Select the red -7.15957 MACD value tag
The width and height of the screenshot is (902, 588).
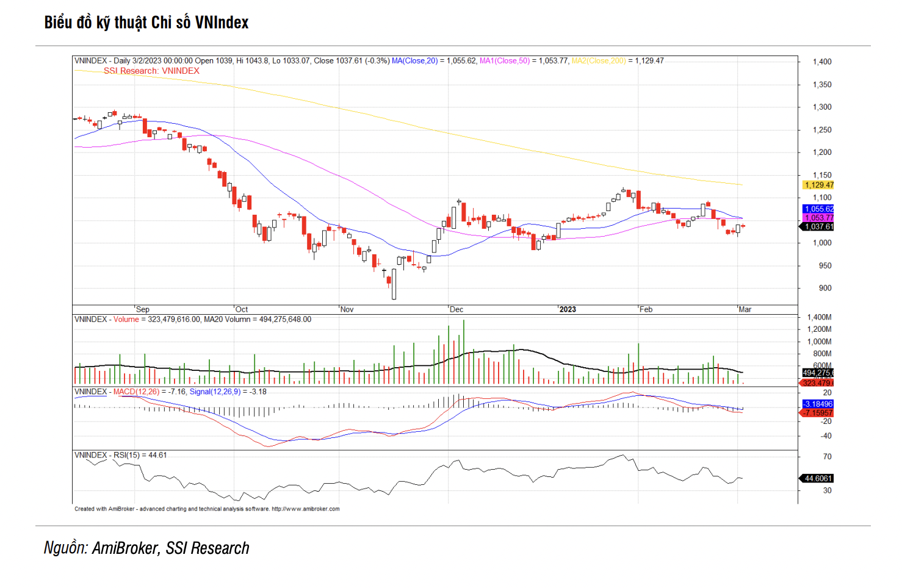point(817,413)
